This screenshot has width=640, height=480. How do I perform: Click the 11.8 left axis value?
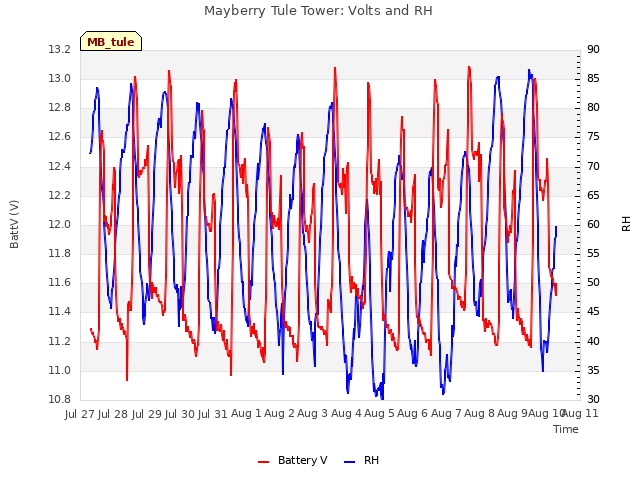coord(60,253)
